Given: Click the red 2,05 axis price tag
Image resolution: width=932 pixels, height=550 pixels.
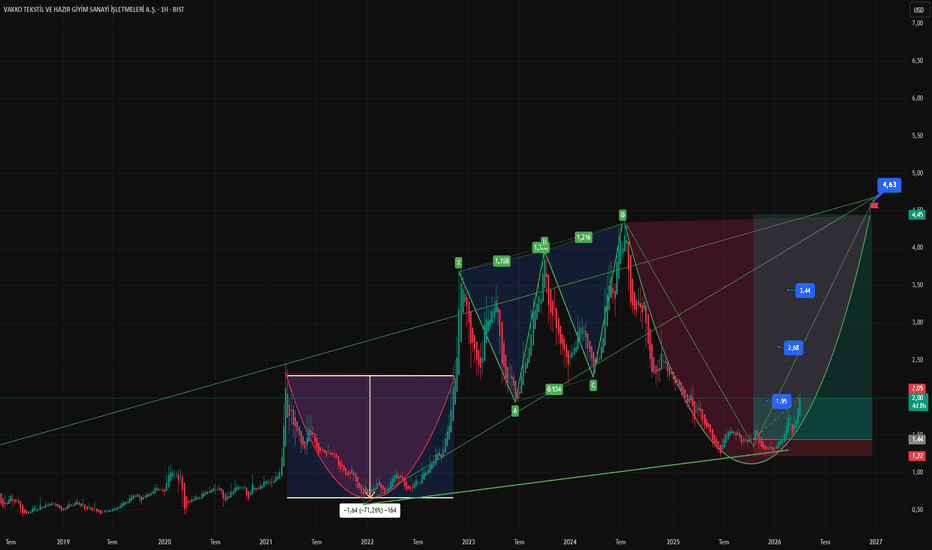Looking at the screenshot, I should (918, 388).
